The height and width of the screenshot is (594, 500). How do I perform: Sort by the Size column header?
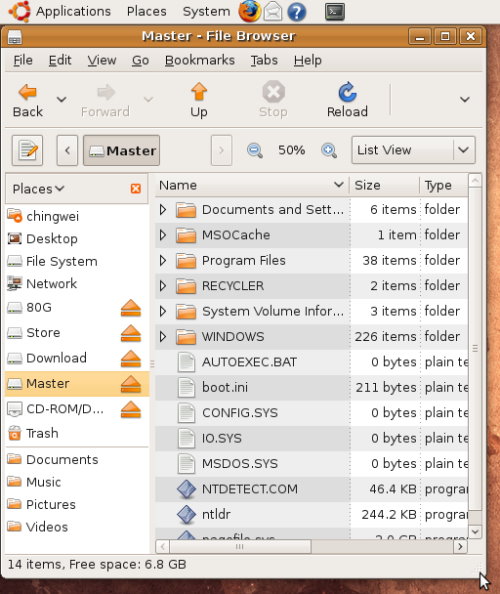(x=384, y=185)
